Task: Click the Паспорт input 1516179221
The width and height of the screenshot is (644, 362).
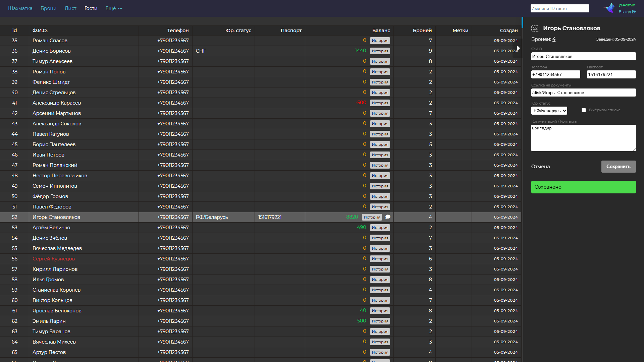Action: tap(611, 74)
